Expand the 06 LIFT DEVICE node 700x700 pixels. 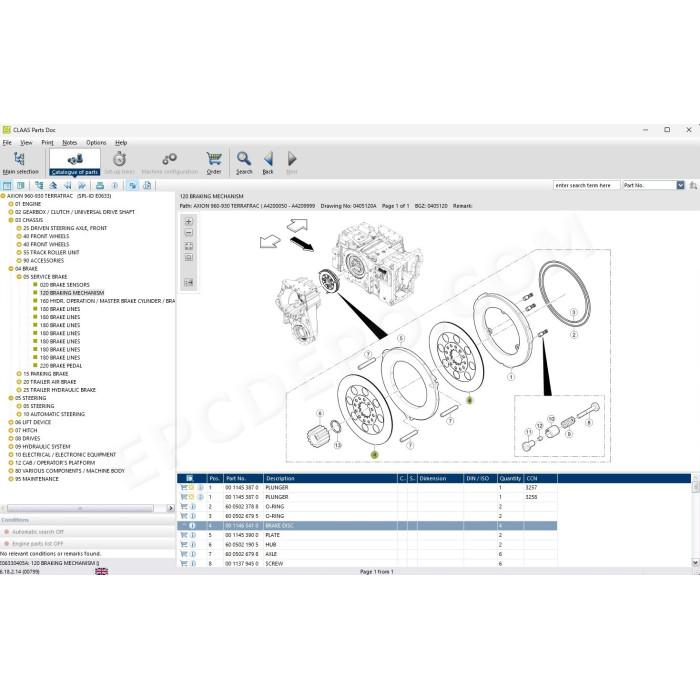[11, 422]
